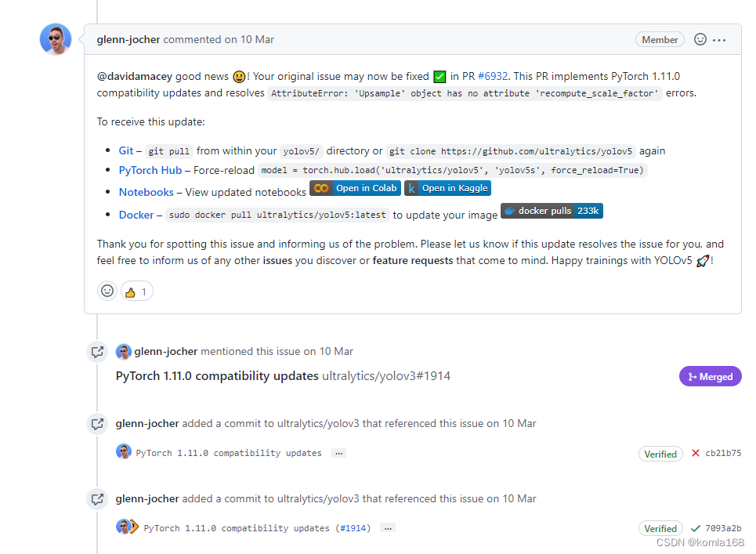Click the Open in Kaggle badge
This screenshot has height=554, width=756.
pyautogui.click(x=447, y=188)
